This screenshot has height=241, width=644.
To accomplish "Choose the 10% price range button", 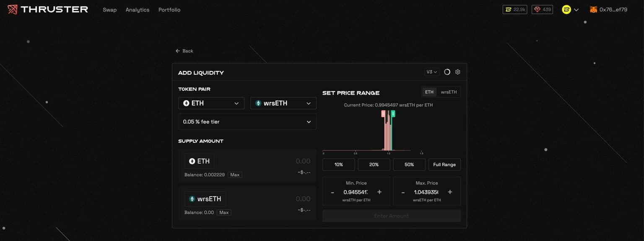I will pos(338,165).
